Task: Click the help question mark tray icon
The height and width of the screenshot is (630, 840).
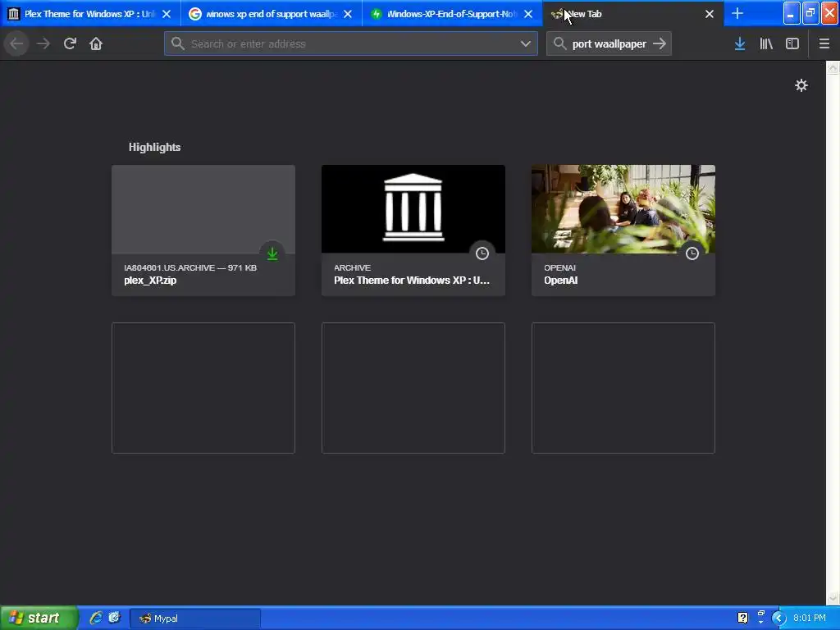Action: [742, 618]
